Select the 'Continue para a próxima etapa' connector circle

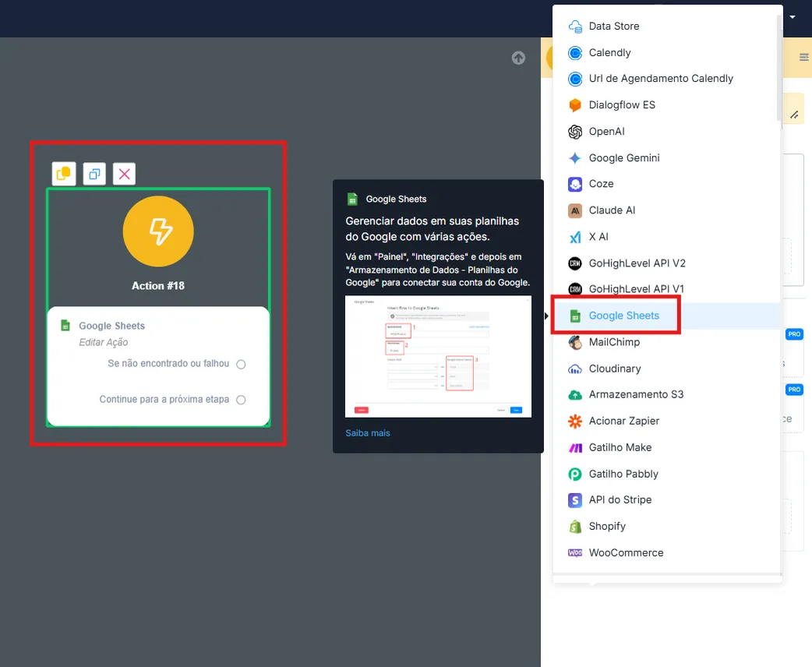pos(241,400)
